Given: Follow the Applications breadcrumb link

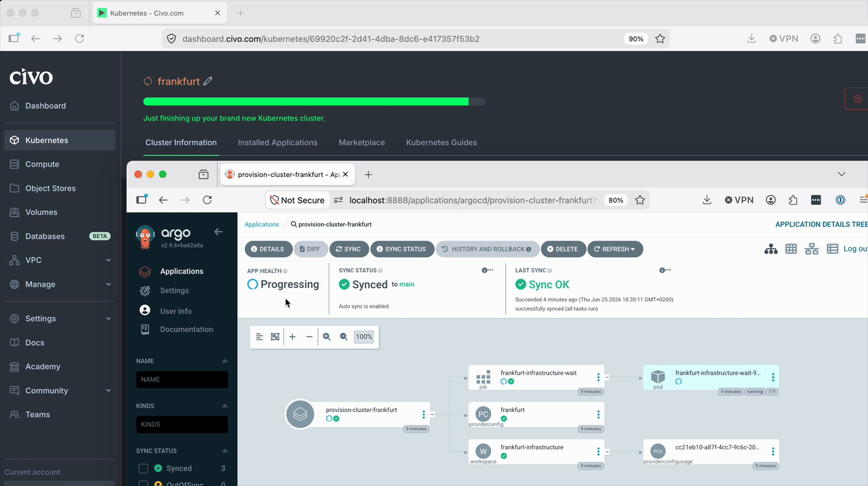Looking at the screenshot, I should 262,224.
